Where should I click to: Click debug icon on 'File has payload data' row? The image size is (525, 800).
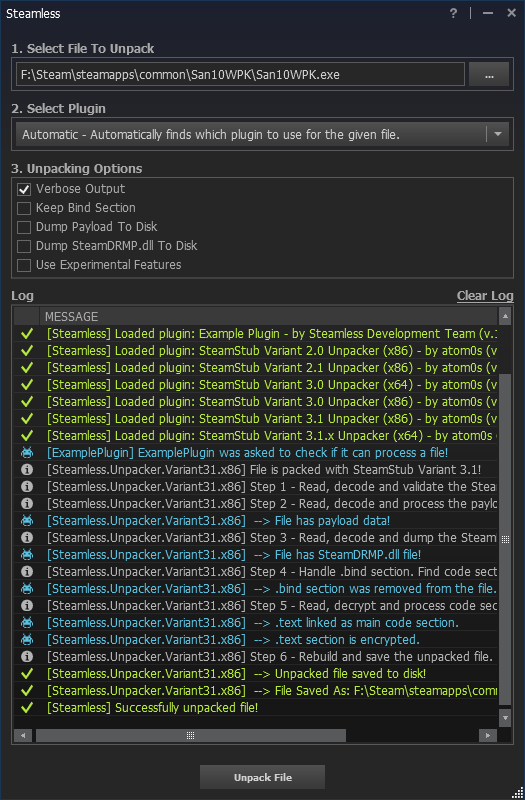click(27, 520)
